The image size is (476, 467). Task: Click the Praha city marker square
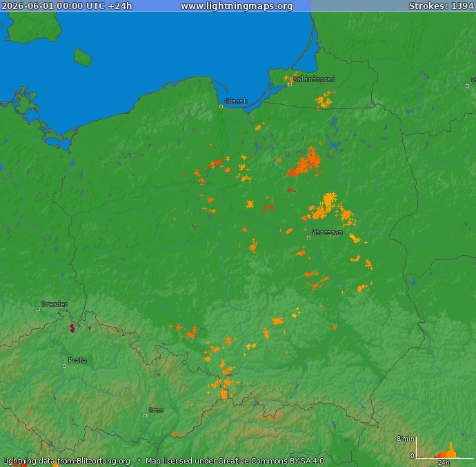[64, 366]
